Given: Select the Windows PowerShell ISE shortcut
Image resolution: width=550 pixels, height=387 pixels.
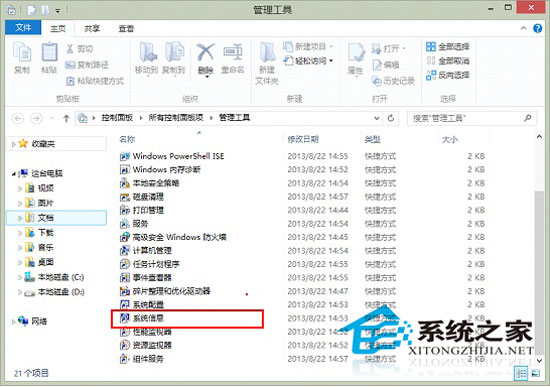Looking at the screenshot, I should pos(172,156).
